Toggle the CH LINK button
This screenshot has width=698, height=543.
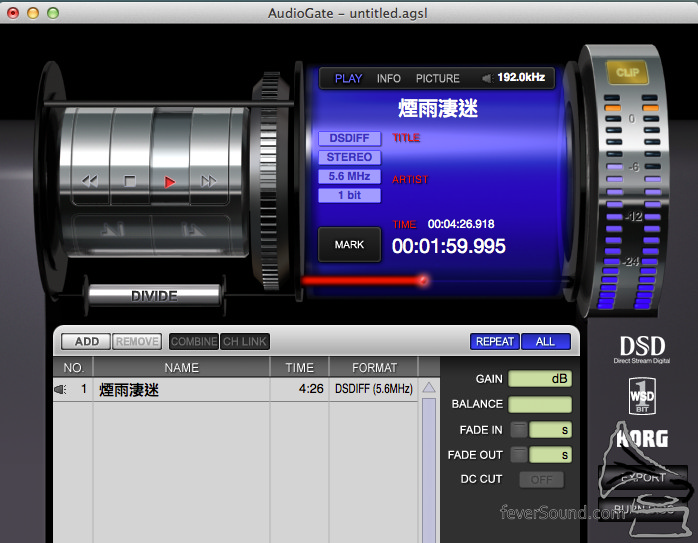[x=245, y=341]
